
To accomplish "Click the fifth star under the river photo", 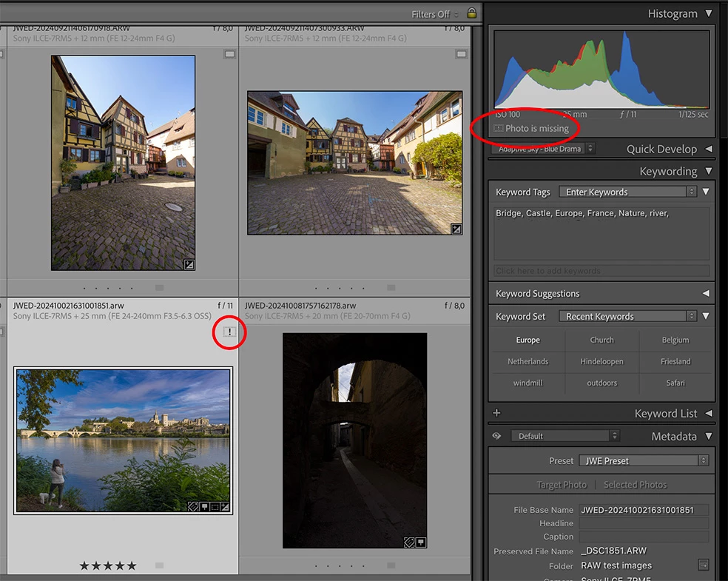I will pos(132,565).
